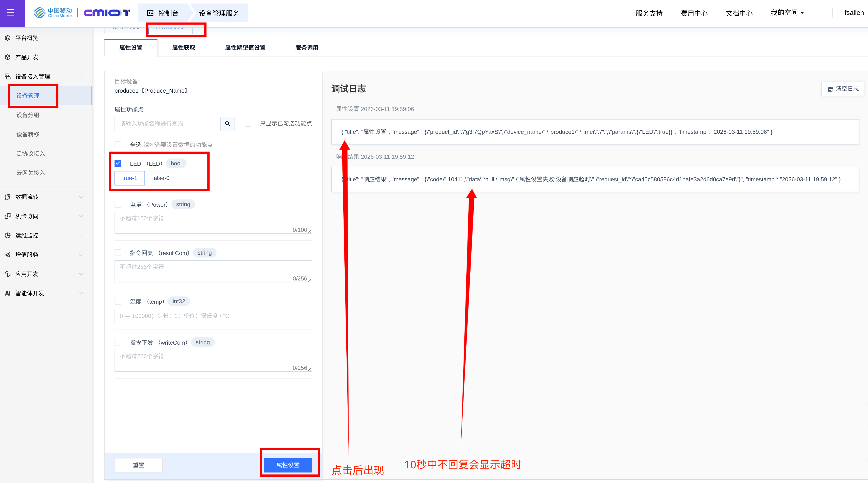Image resolution: width=868 pixels, height=483 pixels.
Task: Click the 产品开发 cube icon
Action: coord(8,57)
